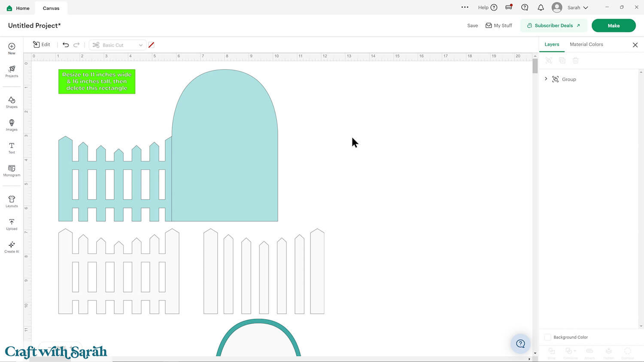Open the Monogram maker
This screenshot has height=362, width=644.
point(12,171)
